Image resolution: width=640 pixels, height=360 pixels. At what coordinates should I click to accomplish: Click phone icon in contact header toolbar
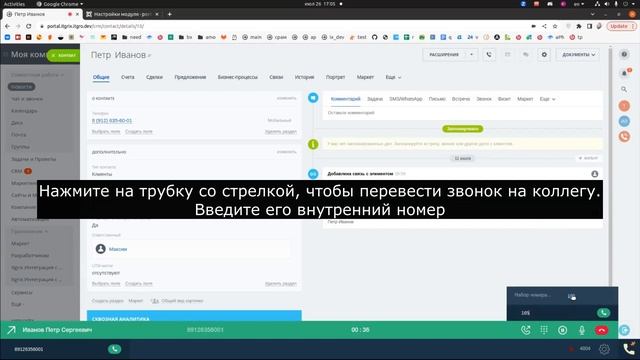point(489,54)
